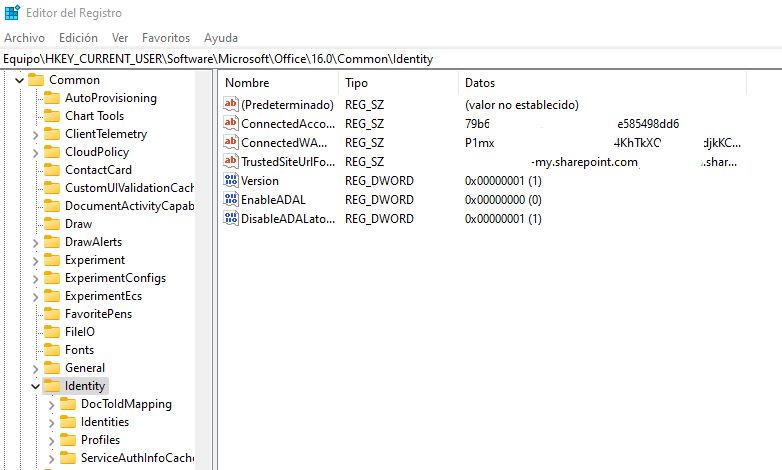782x470 pixels.
Task: Select the ClientTelemetry folder icon
Action: click(52, 134)
